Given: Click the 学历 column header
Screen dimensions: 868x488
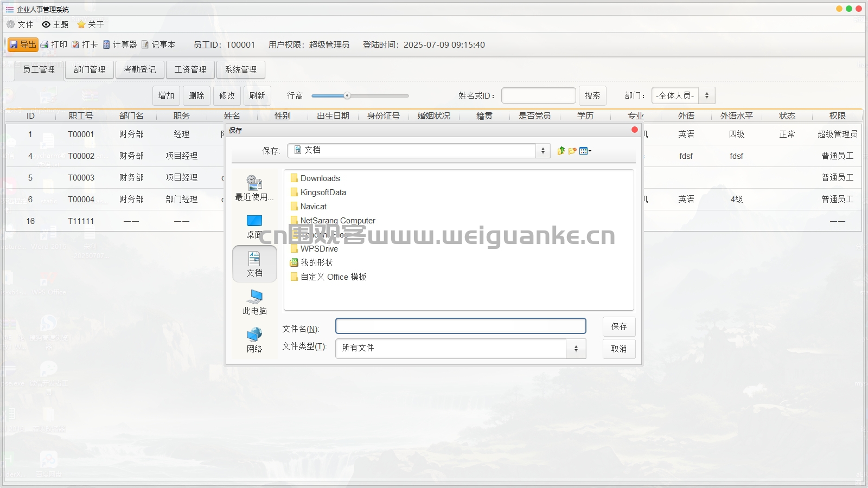Looking at the screenshot, I should tap(585, 115).
